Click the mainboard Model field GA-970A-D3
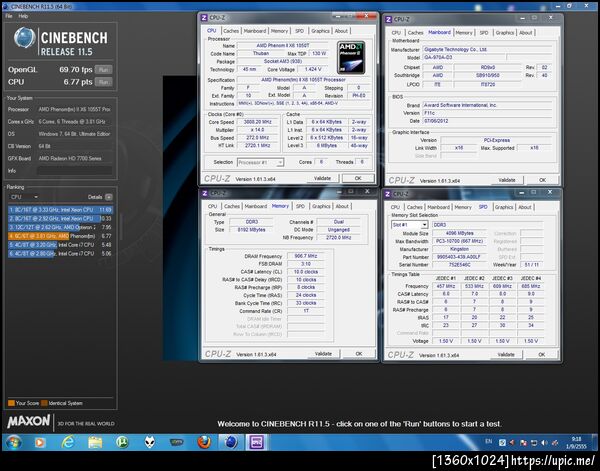 (x=465, y=57)
